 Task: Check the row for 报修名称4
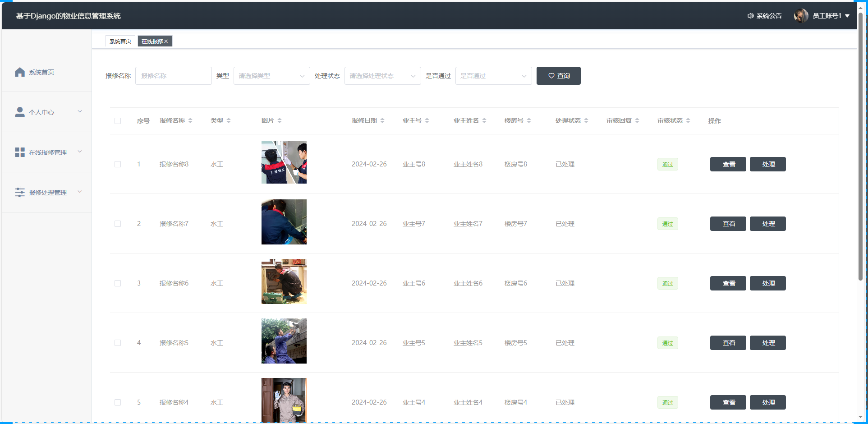click(118, 402)
